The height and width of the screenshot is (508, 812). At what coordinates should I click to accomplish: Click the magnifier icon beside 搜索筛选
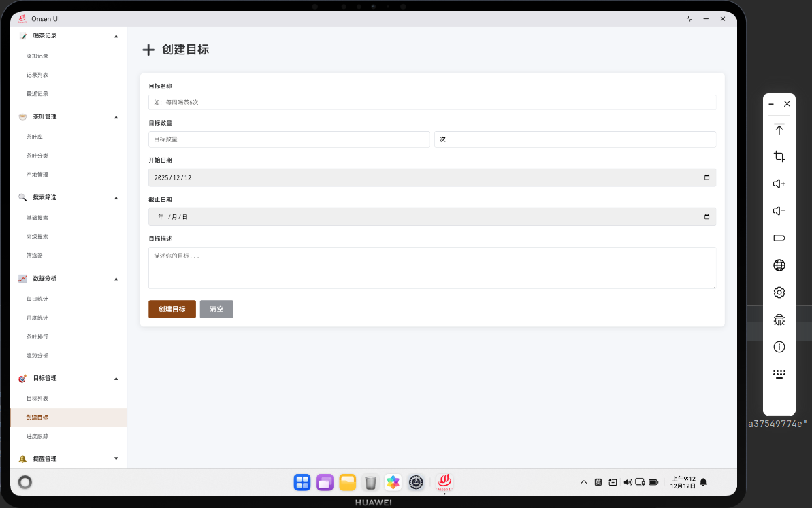coord(22,197)
